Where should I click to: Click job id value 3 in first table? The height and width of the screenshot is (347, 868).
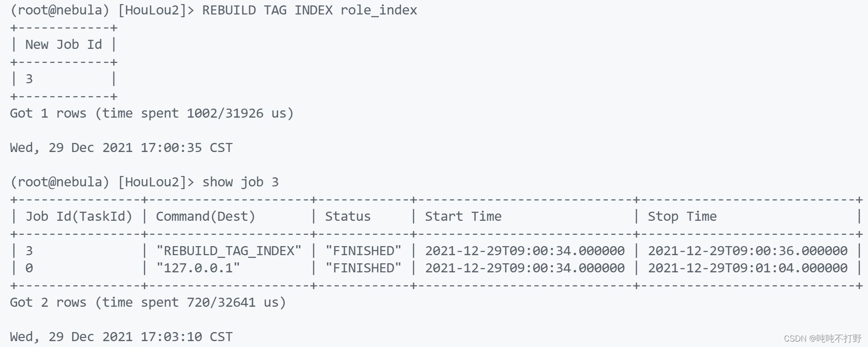point(29,79)
